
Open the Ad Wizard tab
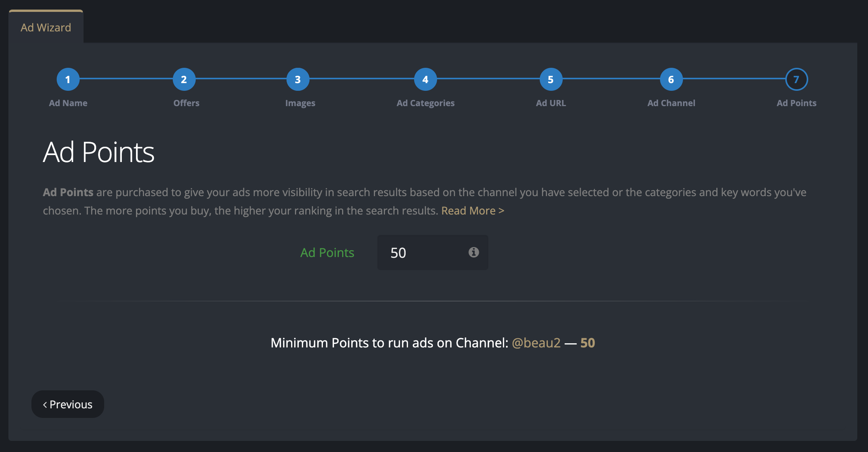coord(46,27)
